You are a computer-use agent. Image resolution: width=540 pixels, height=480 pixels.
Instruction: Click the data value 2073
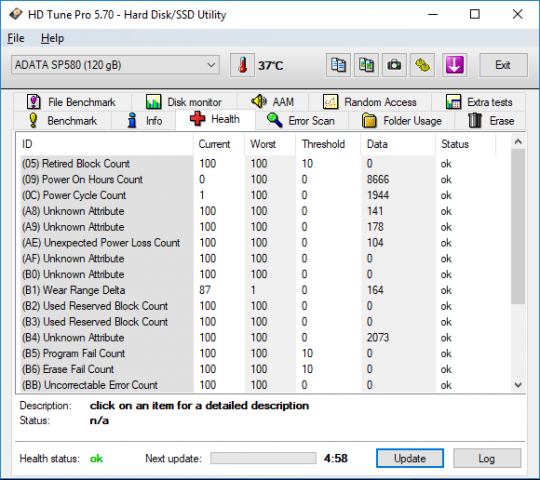tap(378, 338)
